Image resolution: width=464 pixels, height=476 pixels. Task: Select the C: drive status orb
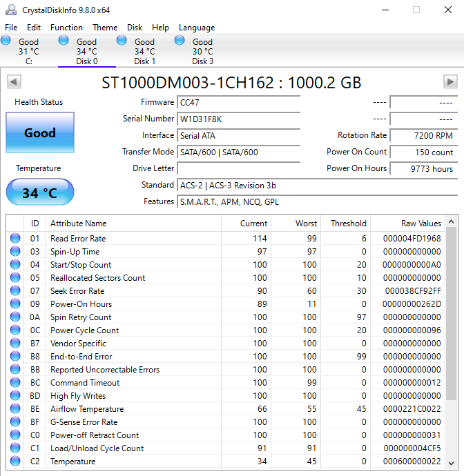(6, 40)
